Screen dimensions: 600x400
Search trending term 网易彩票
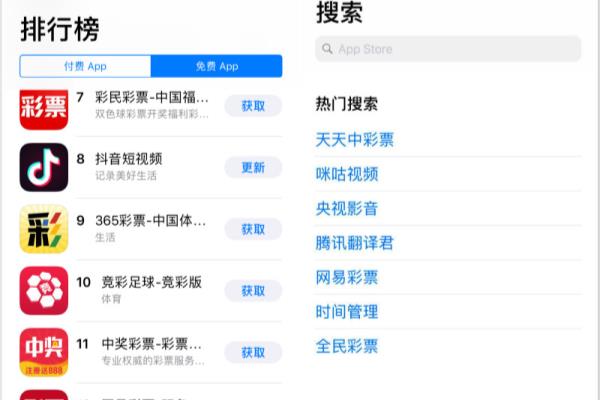(x=347, y=277)
